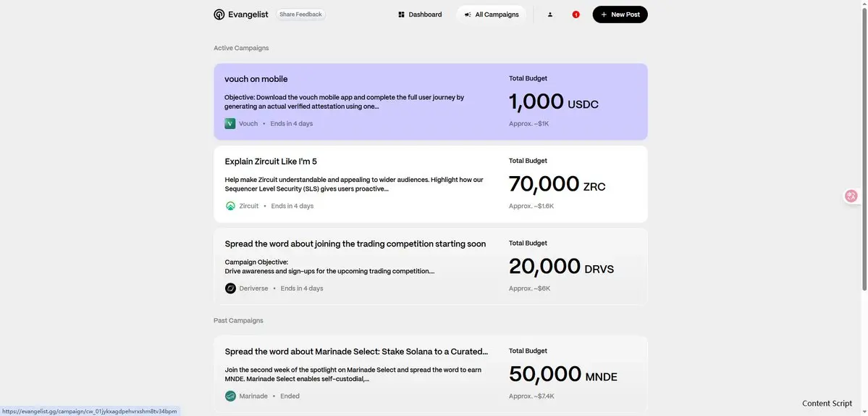
Task: Open the user profile icon
Action: [549, 14]
